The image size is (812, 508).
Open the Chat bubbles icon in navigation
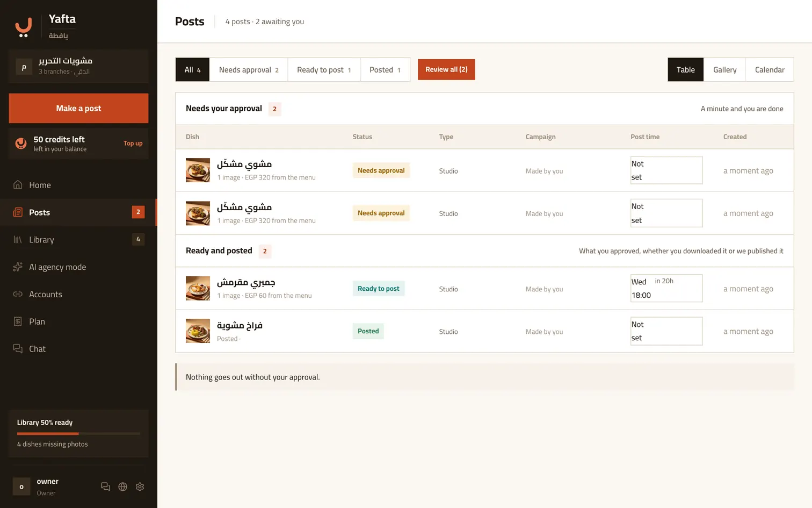(x=18, y=349)
